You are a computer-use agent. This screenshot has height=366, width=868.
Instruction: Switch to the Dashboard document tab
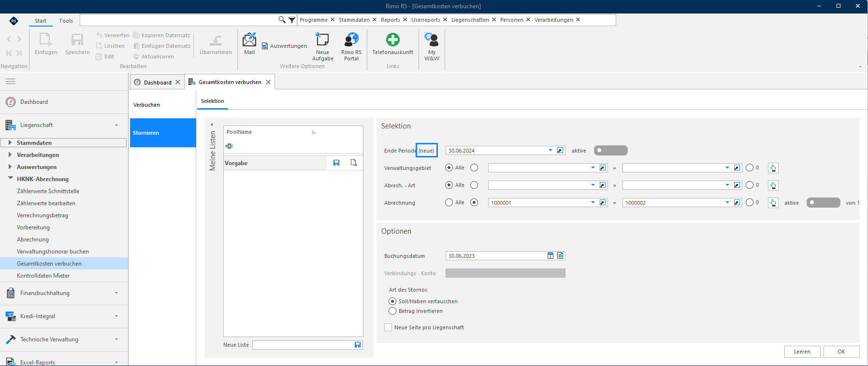tap(158, 83)
